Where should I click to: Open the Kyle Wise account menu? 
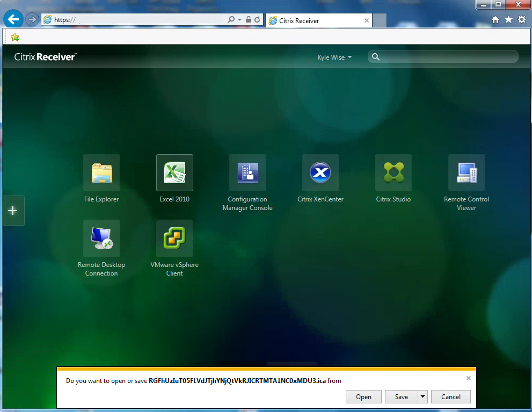pyautogui.click(x=334, y=56)
